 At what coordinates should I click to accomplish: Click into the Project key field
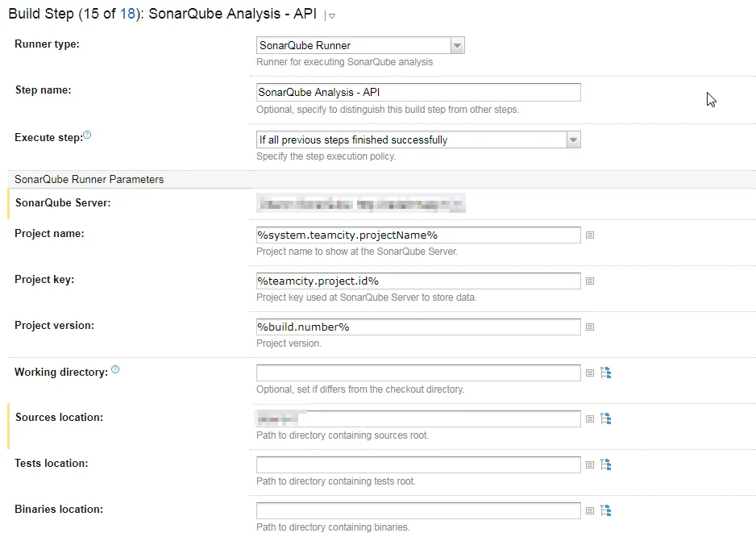coord(418,281)
